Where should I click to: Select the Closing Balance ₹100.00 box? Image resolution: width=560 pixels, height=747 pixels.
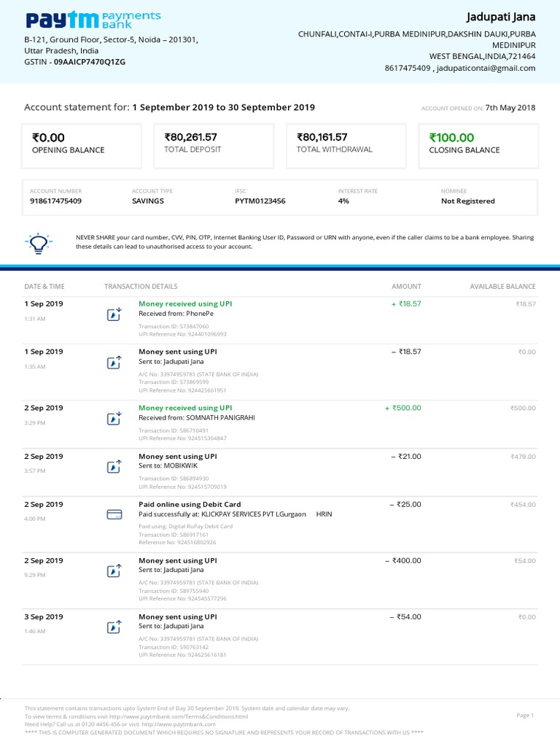point(478,143)
